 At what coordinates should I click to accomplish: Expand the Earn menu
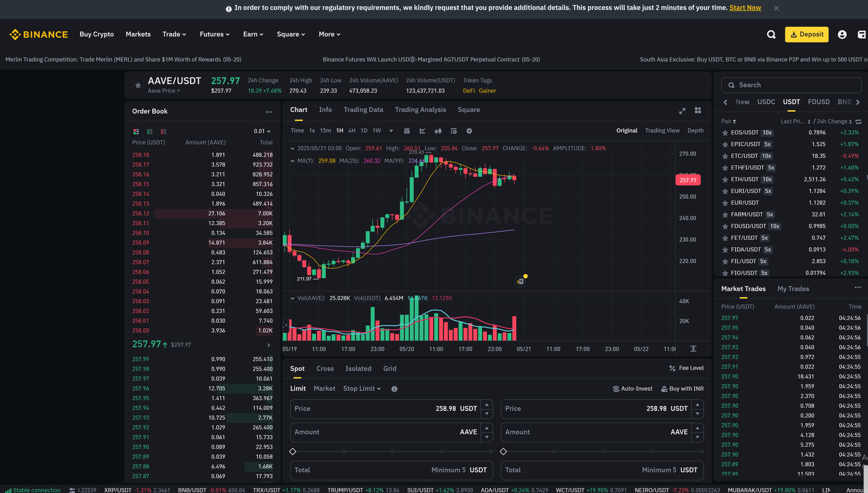point(253,34)
